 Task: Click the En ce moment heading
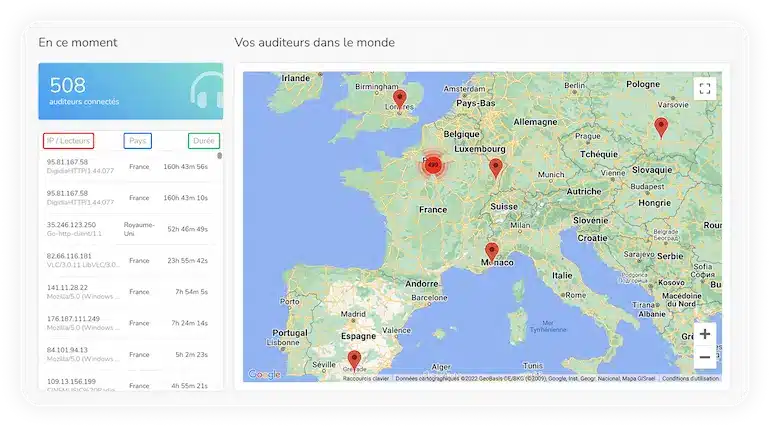(x=78, y=43)
